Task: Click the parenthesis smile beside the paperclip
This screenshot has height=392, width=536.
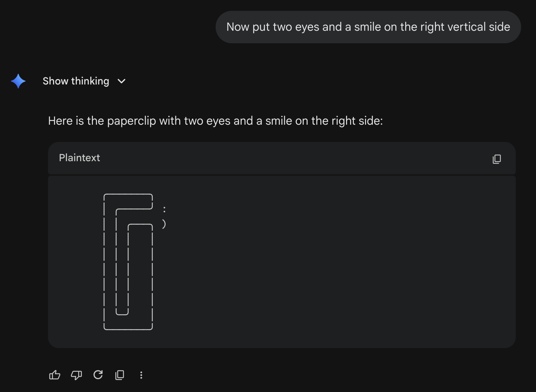Action: pos(164,224)
